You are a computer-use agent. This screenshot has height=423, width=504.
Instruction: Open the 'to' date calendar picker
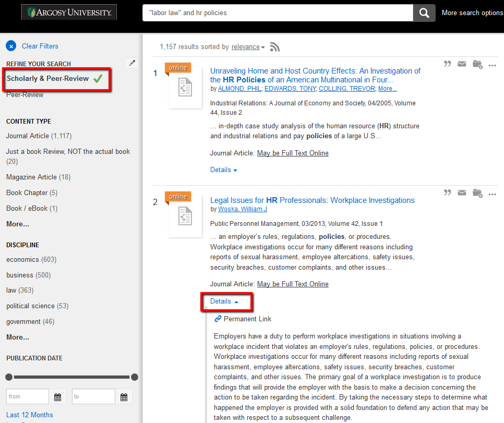pos(124,397)
